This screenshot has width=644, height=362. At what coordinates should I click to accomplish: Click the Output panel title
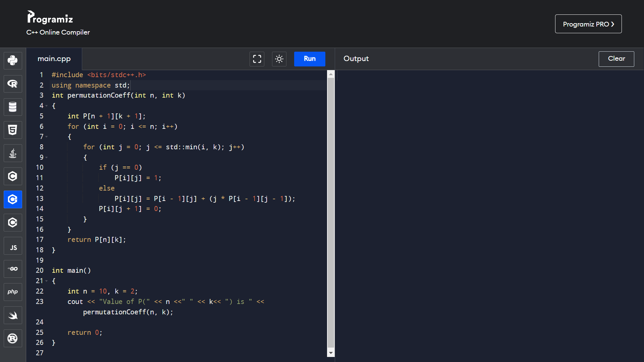[356, 59]
